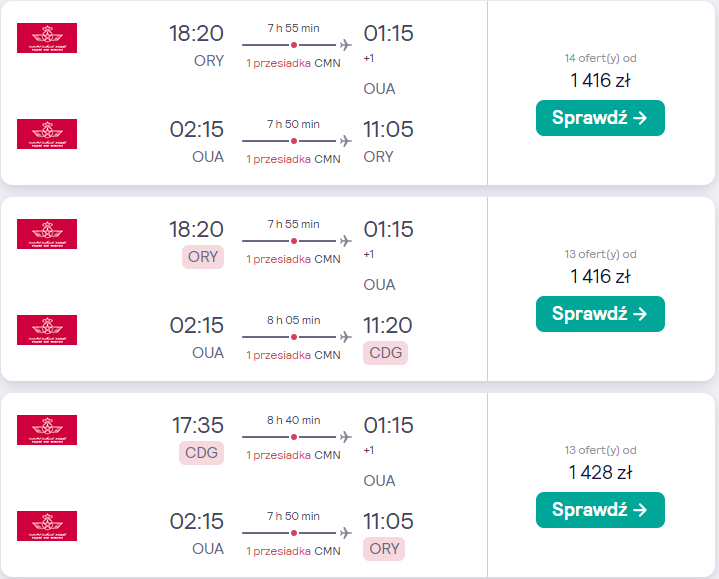Select highlighted CDG departure badge at 17:35
Screen dimensions: 719x579
click(201, 453)
